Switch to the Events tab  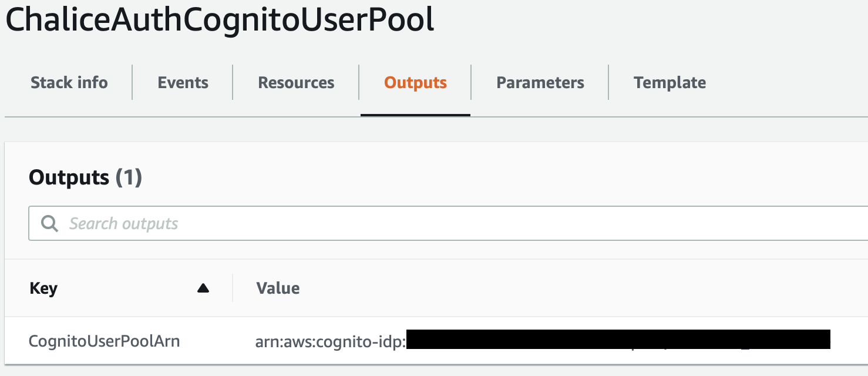coord(183,83)
